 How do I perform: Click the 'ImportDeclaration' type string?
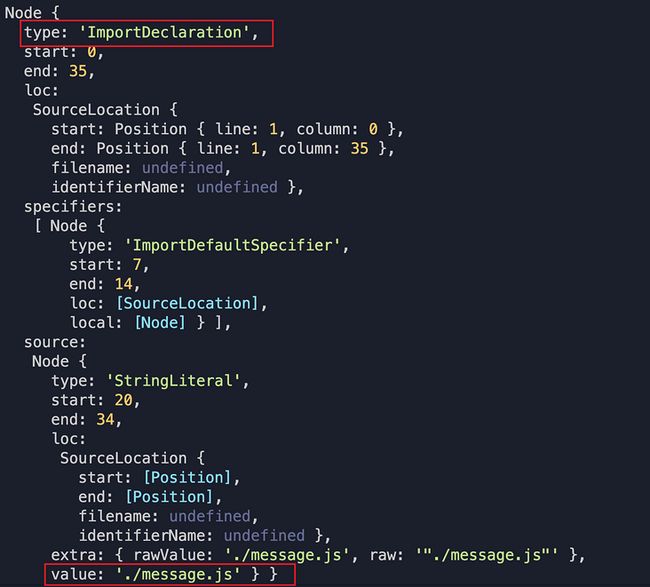click(x=164, y=32)
